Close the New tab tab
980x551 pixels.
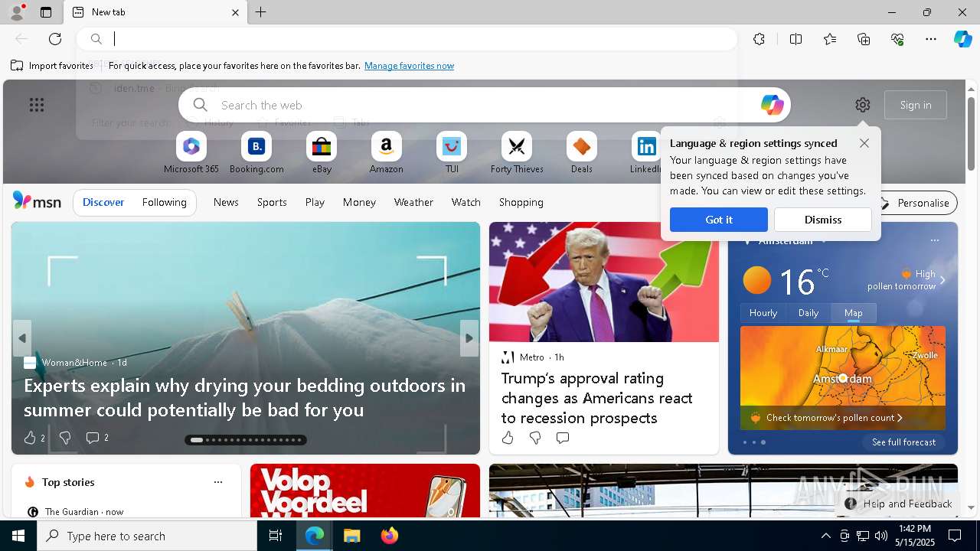coord(235,12)
